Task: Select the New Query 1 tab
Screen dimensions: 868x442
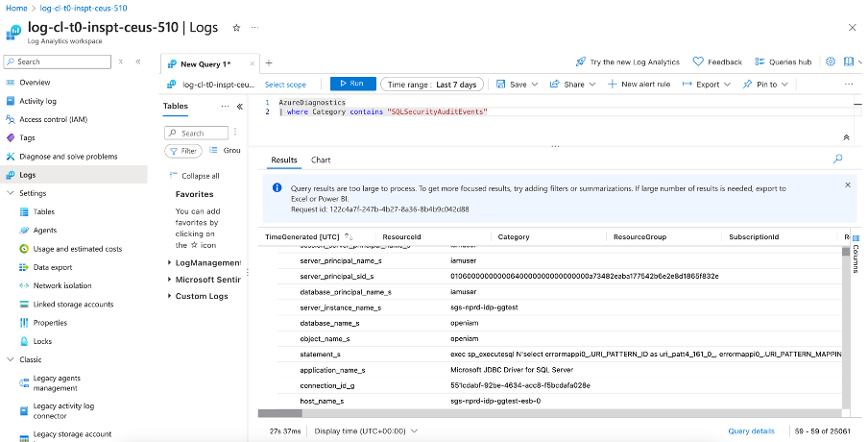Action: 205,63
